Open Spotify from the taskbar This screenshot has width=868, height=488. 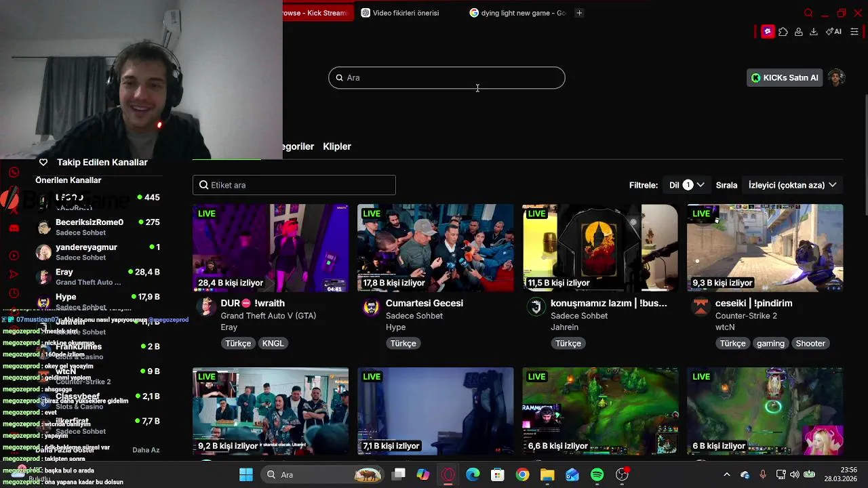pyautogui.click(x=597, y=474)
